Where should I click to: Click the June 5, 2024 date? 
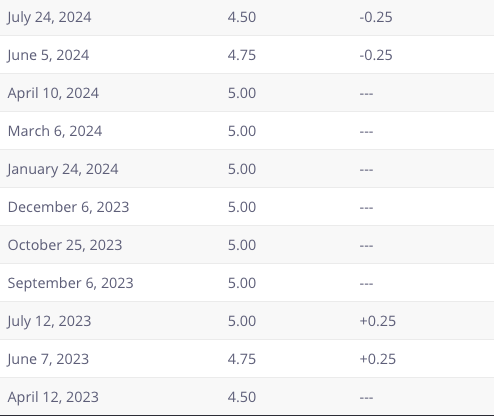pos(48,55)
